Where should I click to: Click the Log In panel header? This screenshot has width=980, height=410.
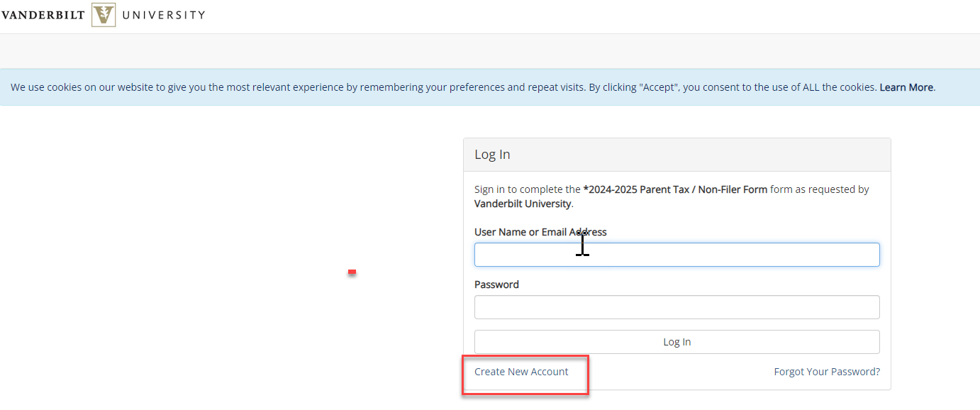pyautogui.click(x=492, y=154)
